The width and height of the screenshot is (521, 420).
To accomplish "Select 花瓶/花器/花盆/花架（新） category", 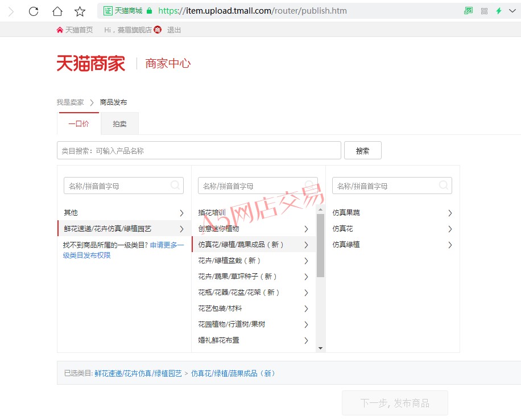I will pyautogui.click(x=253, y=293).
